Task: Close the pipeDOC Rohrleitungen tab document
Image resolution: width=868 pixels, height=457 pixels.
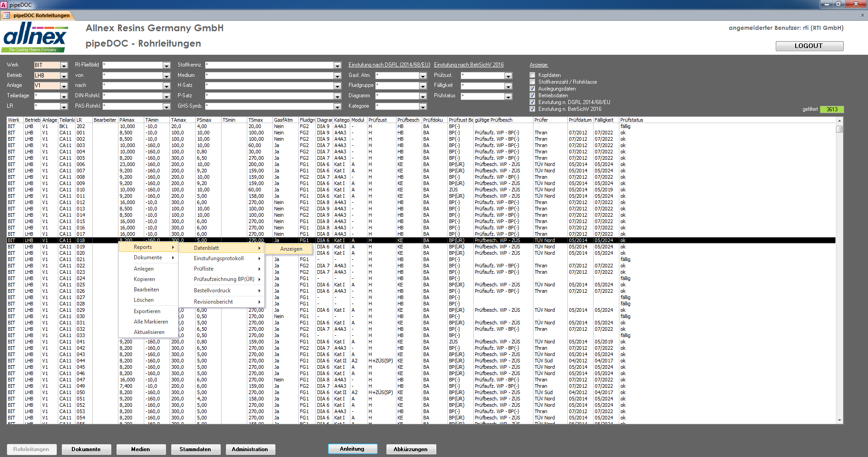Action: click(862, 15)
